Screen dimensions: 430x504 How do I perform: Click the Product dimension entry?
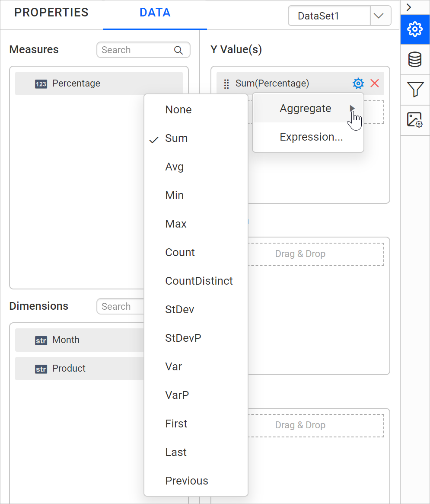(68, 369)
